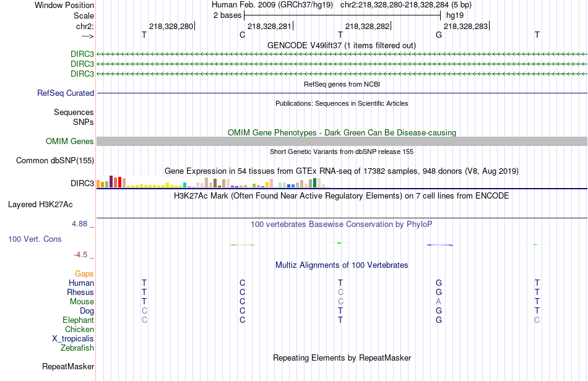Click the Chicken species row label

click(79, 329)
